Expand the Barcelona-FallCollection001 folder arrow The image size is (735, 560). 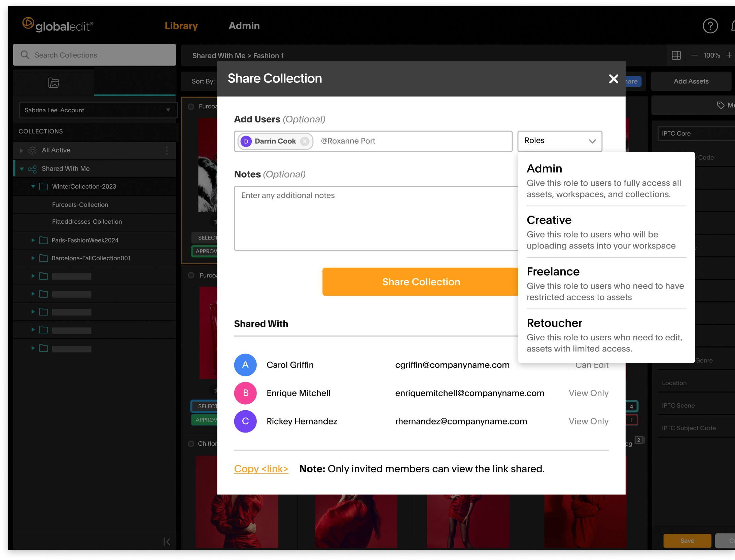(x=33, y=258)
